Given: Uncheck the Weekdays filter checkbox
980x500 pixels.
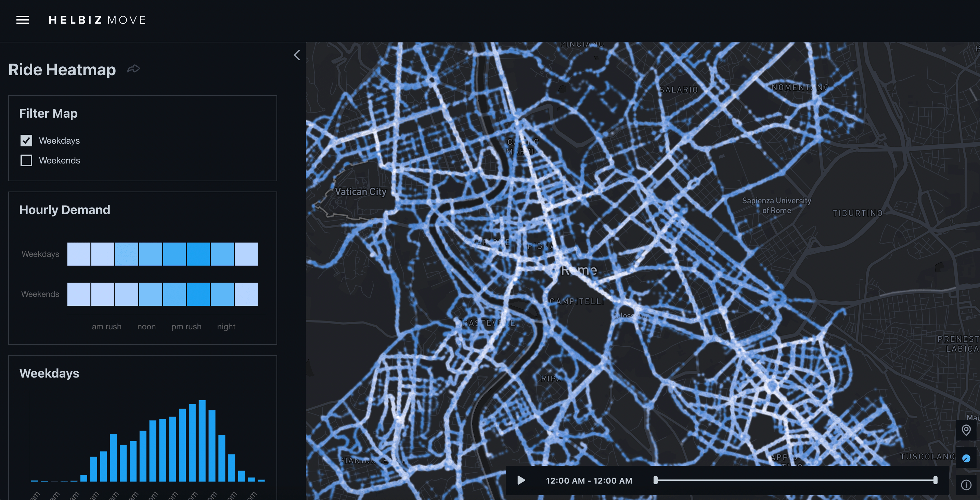Looking at the screenshot, I should pyautogui.click(x=26, y=141).
